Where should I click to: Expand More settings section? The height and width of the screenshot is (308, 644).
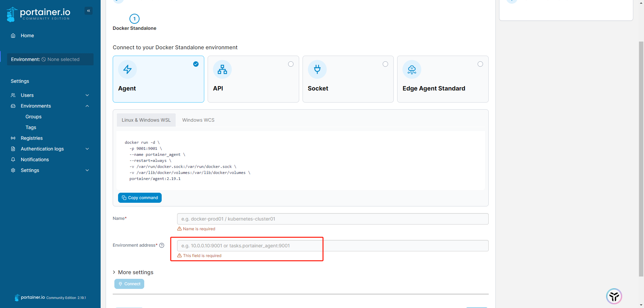click(x=133, y=272)
